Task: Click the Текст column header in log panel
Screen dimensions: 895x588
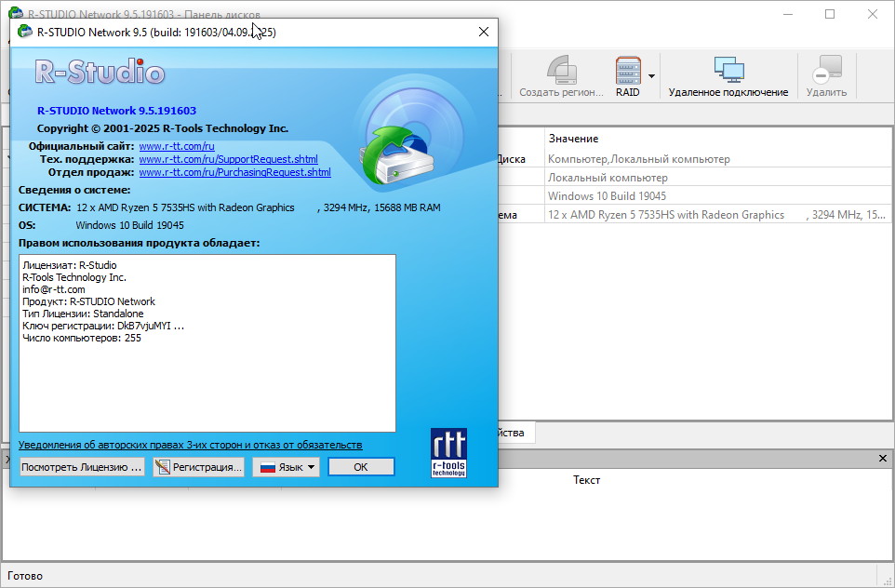Action: [587, 480]
